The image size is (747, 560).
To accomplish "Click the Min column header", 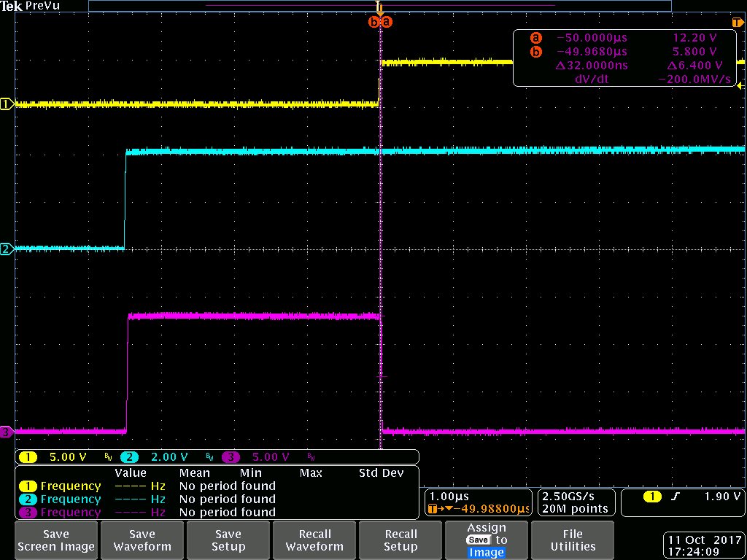I will pos(251,472).
